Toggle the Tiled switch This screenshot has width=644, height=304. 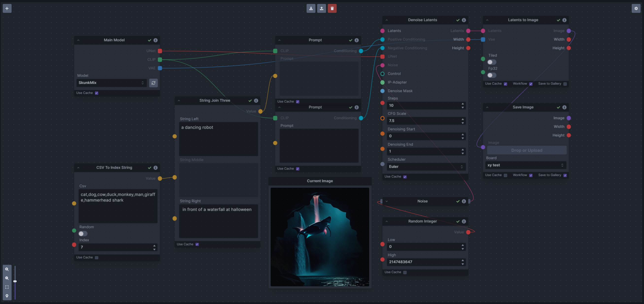(492, 62)
